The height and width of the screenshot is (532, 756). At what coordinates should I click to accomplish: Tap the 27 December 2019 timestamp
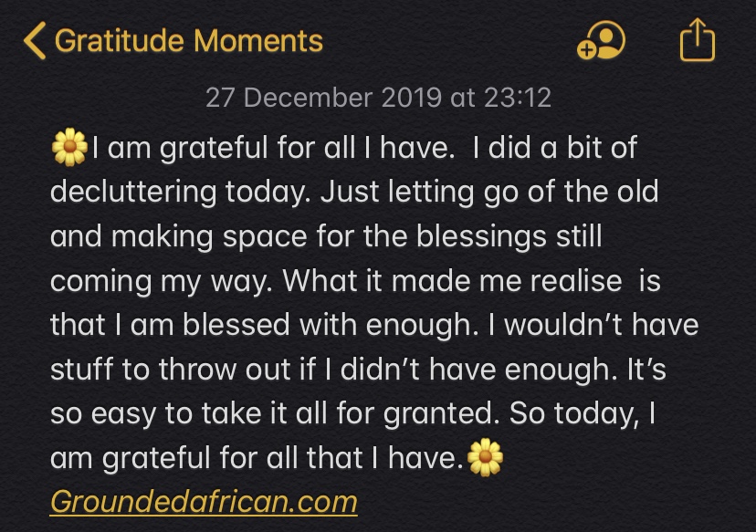click(x=378, y=97)
